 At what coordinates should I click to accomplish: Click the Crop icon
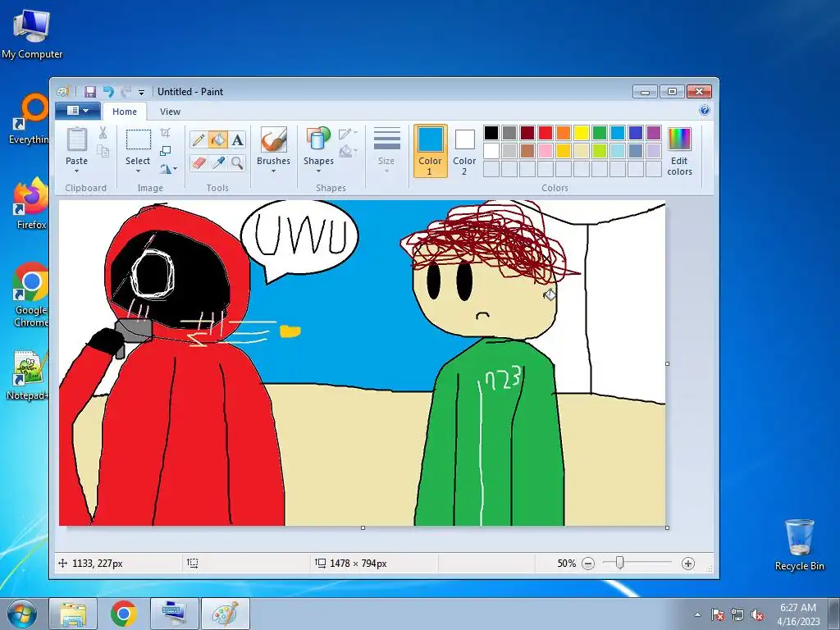166,132
